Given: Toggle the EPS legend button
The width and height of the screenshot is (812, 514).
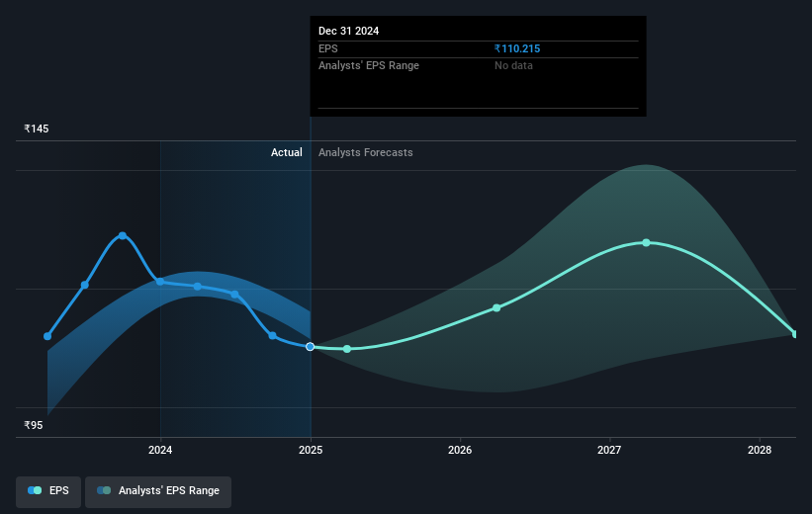Looking at the screenshot, I should pyautogui.click(x=48, y=491).
